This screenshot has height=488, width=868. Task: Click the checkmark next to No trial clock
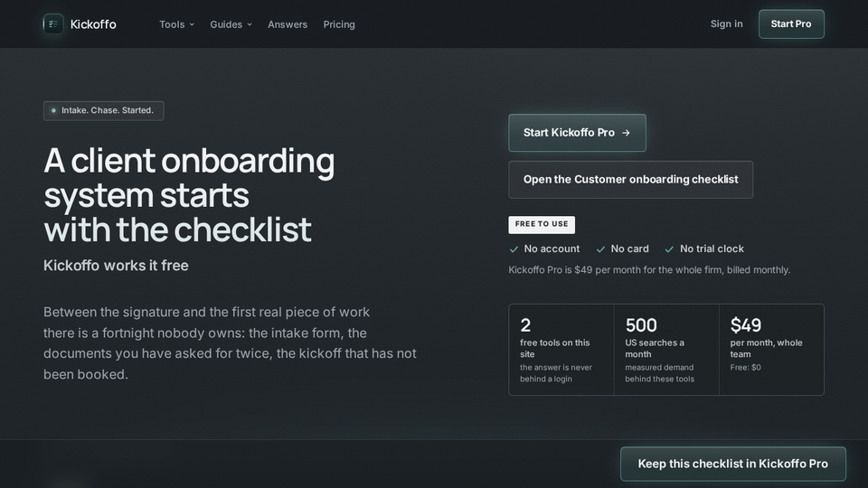[x=669, y=249]
